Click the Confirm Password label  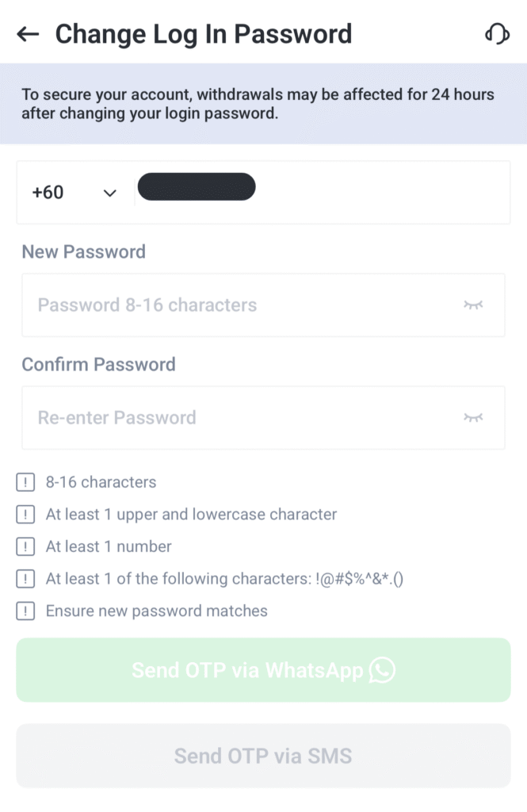click(x=98, y=365)
